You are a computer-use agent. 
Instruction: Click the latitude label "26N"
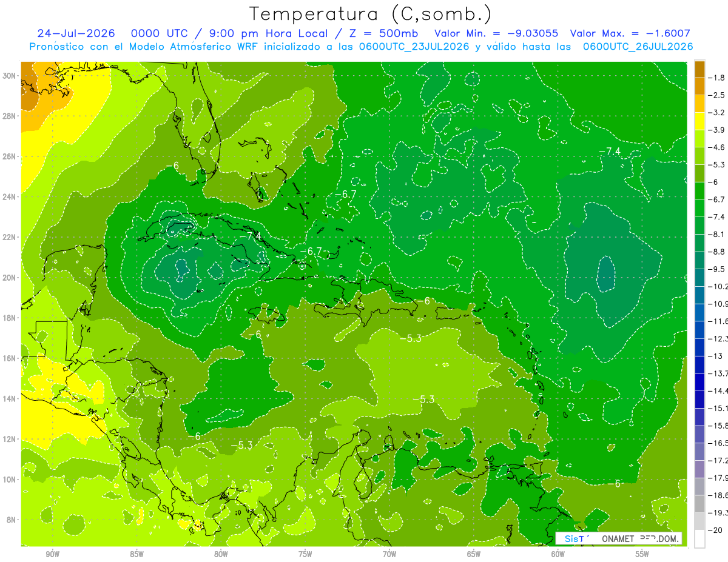(10, 156)
